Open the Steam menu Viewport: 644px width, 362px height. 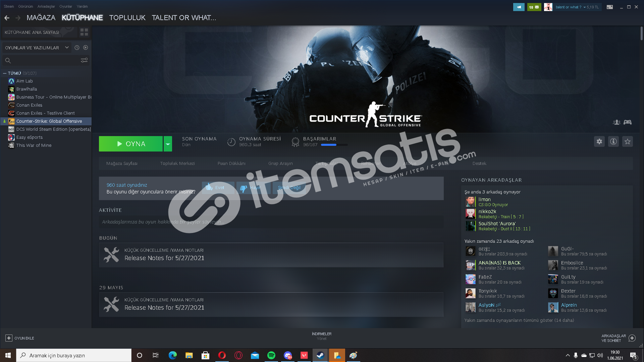click(9, 6)
